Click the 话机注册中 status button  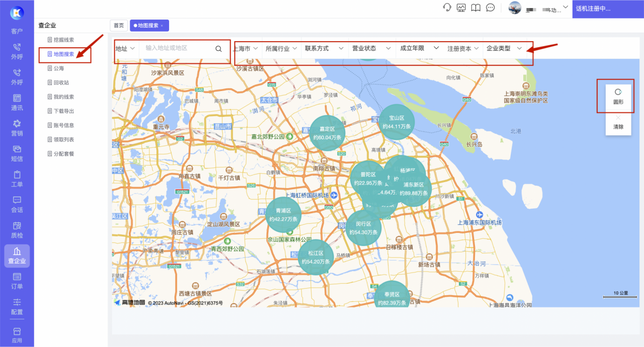pyautogui.click(x=608, y=9)
